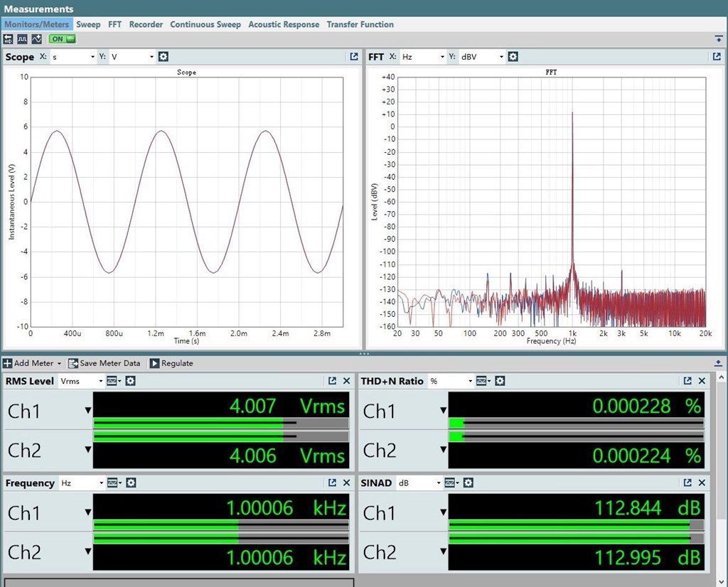This screenshot has height=587, width=728.
Task: Click the THD+N Ratio graph icon
Action: 483,381
